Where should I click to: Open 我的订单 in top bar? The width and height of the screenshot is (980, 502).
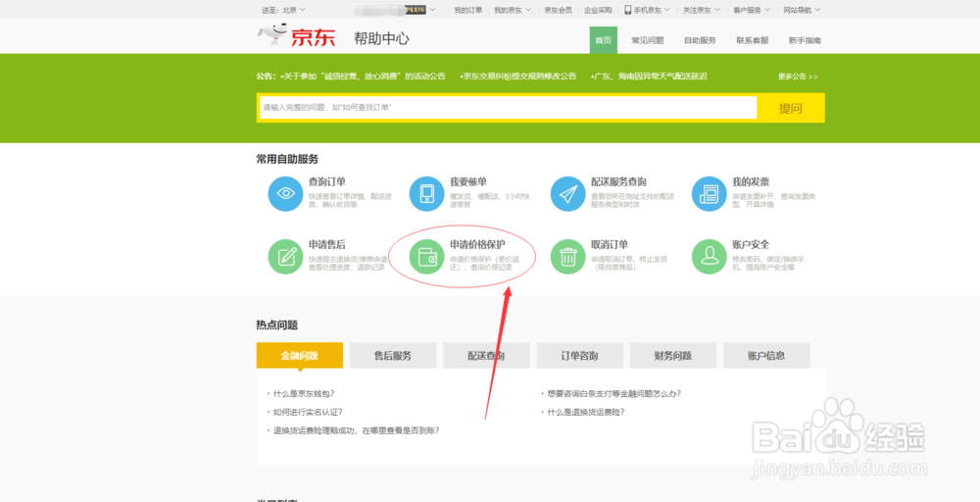coord(468,10)
